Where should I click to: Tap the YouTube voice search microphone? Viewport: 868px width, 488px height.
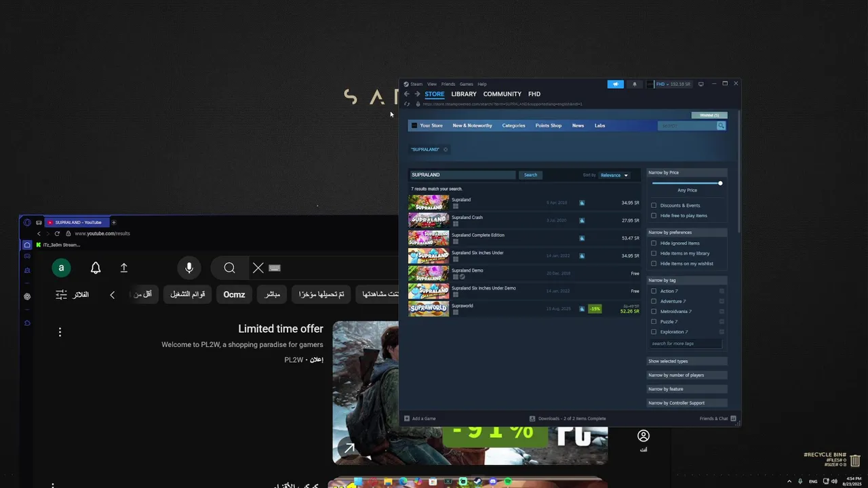pyautogui.click(x=189, y=268)
